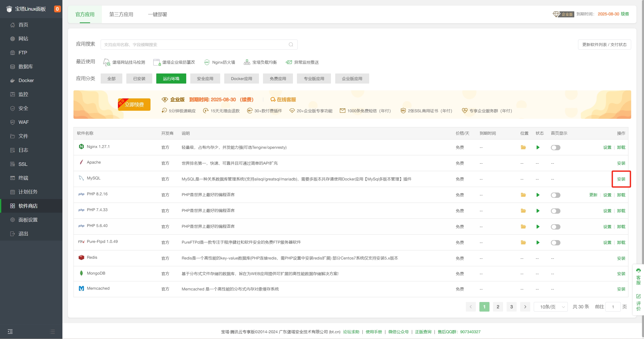Screen dimensions: 644x339
Task: Click the Pure-Ftpd folder location icon
Action: (523, 242)
